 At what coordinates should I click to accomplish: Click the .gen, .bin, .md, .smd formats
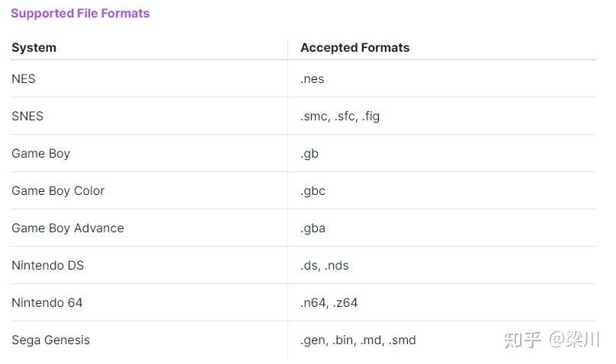358,340
